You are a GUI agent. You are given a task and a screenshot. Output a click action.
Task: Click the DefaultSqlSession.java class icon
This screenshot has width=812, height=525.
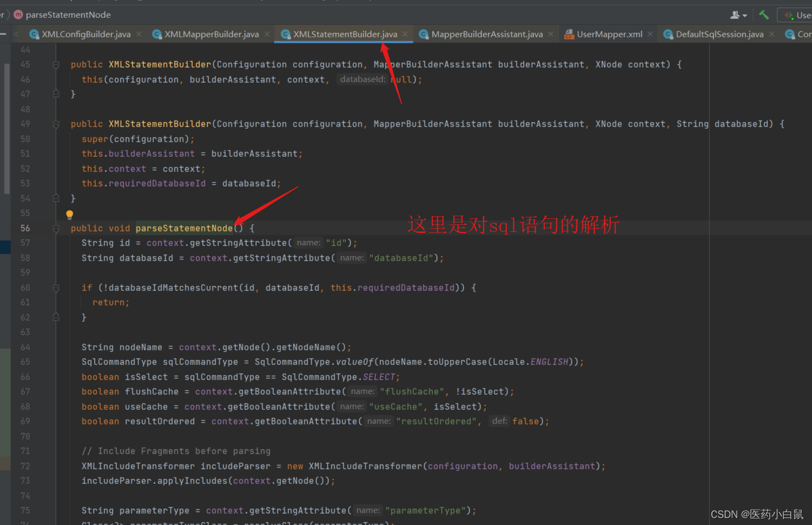pos(668,34)
